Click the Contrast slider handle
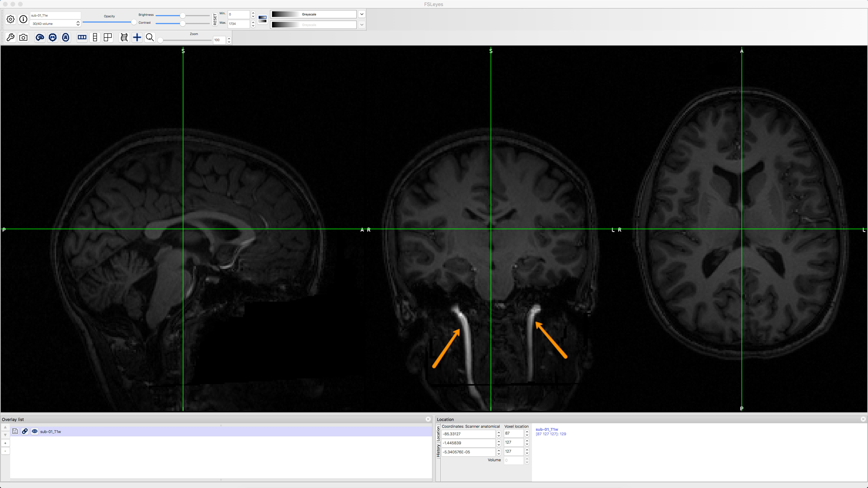 click(x=183, y=24)
